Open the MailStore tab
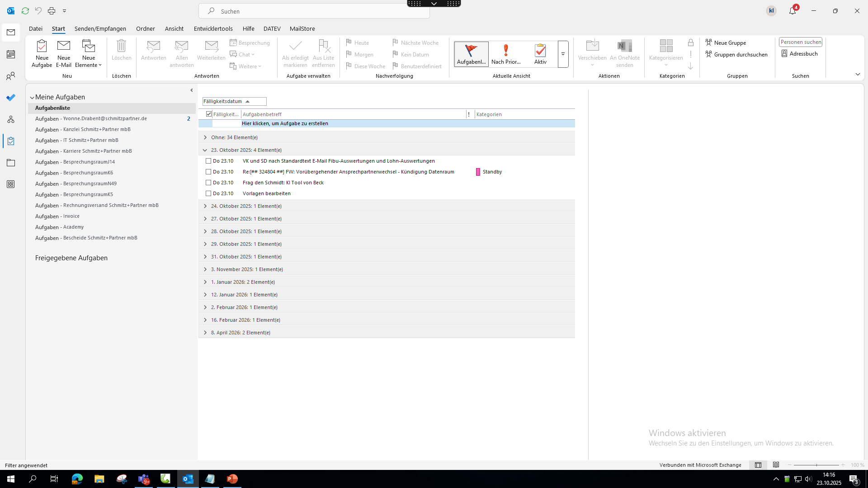The height and width of the screenshot is (488, 868). 302,28
